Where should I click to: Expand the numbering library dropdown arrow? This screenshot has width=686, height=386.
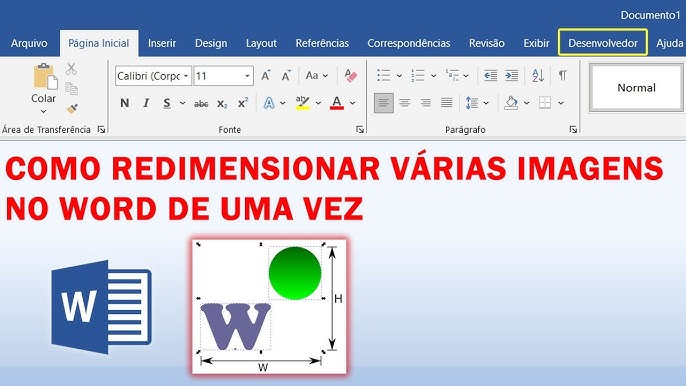tap(434, 76)
